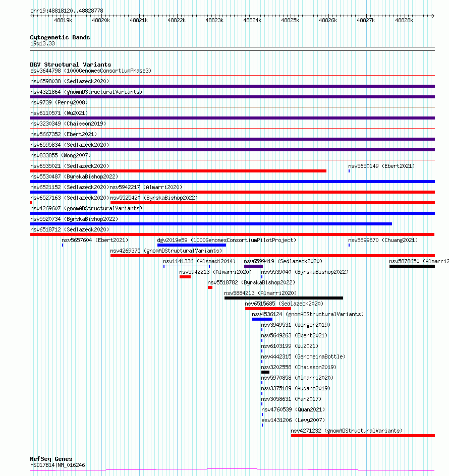Select the Cytogenetic Bands track heading
The image size is (449, 476).
pos(60,37)
